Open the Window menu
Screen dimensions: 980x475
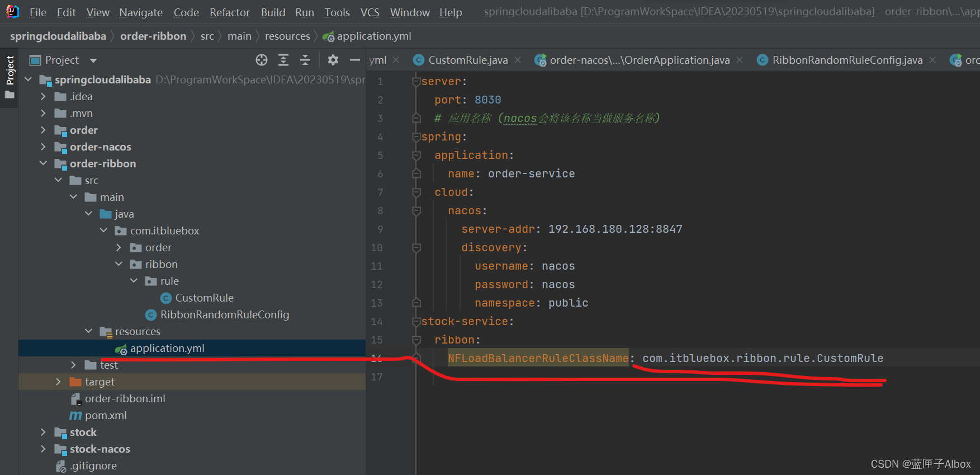[x=410, y=12]
